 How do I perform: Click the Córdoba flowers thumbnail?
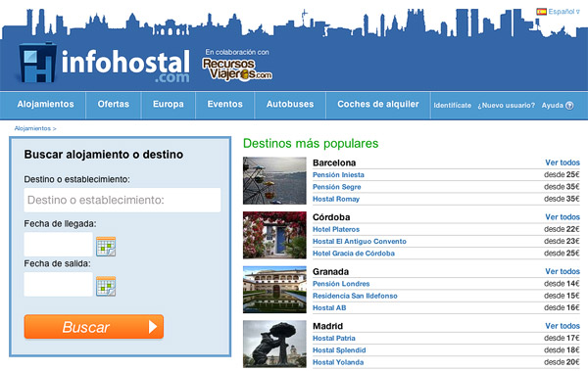pos(274,235)
